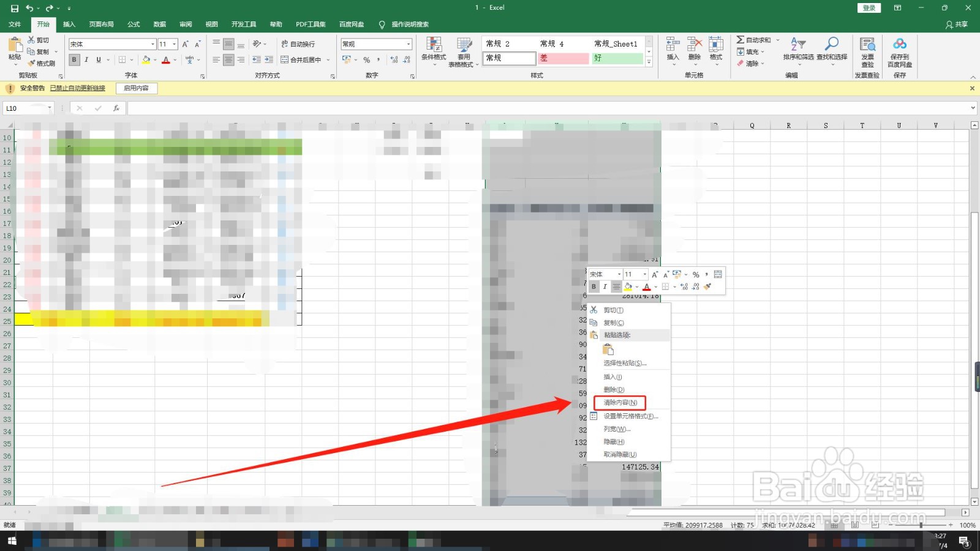Click Merge and Center (合并后居中)
This screenshot has width=980, height=551.
[x=301, y=60]
